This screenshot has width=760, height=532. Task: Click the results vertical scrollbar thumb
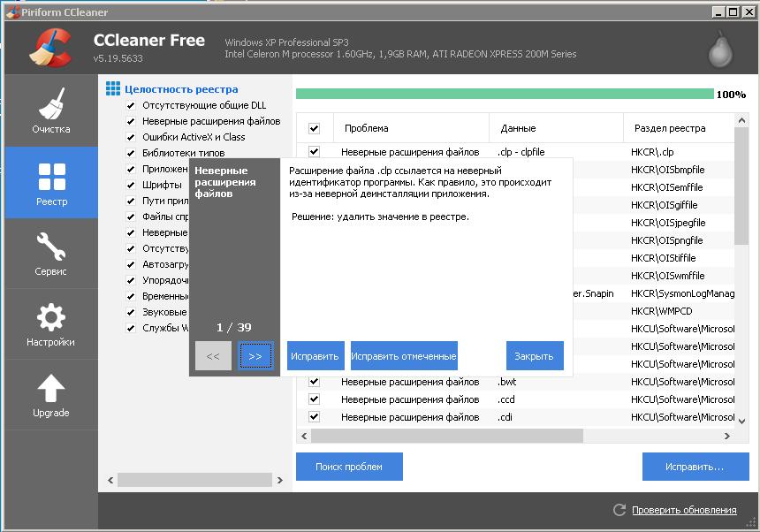741,186
